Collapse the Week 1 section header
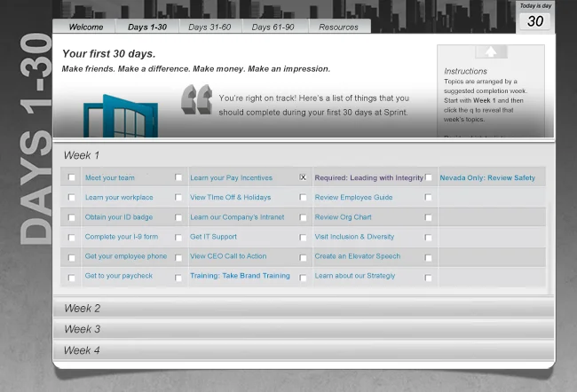577x392 pixels. coord(304,155)
